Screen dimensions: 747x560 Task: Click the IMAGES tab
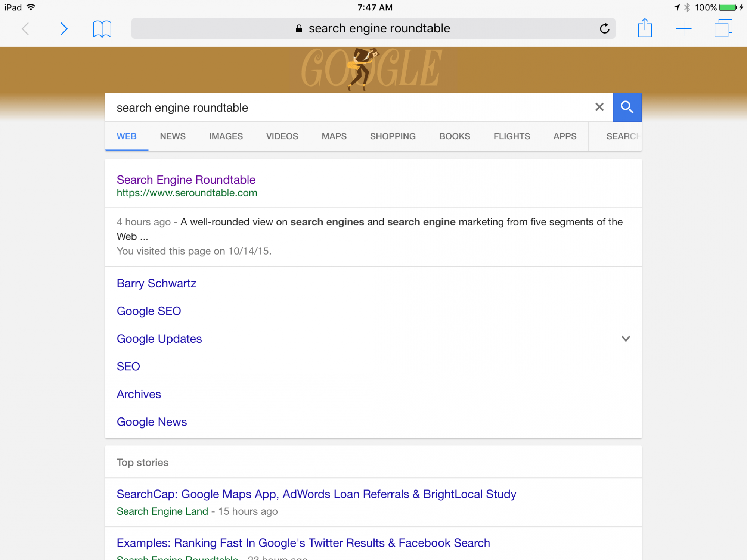pyautogui.click(x=226, y=136)
